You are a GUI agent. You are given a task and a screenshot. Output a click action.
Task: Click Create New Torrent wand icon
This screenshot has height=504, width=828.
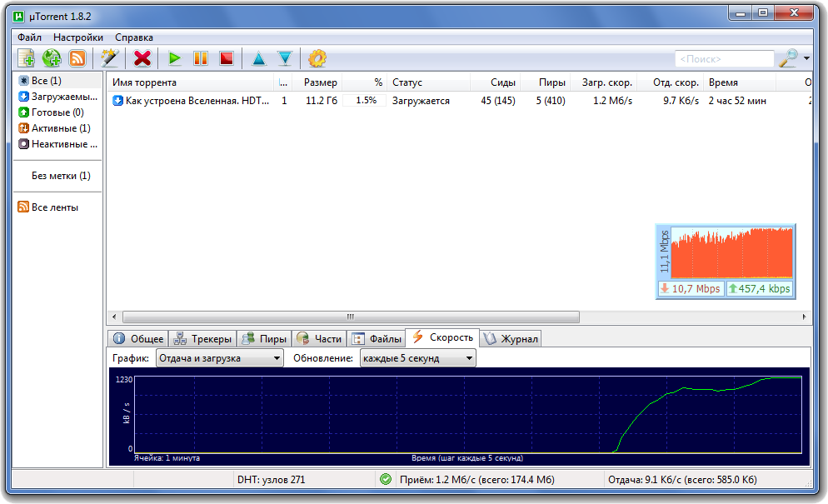pyautogui.click(x=110, y=58)
